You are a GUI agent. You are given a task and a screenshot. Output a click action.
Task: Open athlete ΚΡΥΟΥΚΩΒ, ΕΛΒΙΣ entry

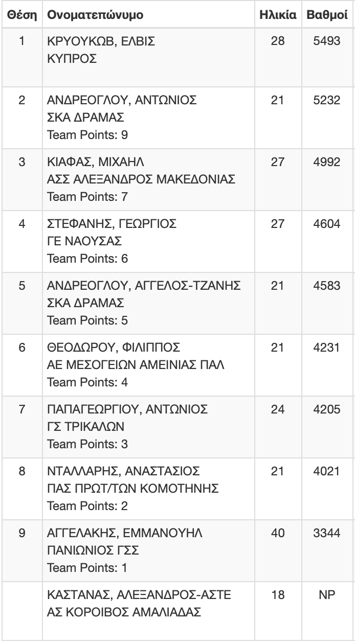tap(101, 41)
